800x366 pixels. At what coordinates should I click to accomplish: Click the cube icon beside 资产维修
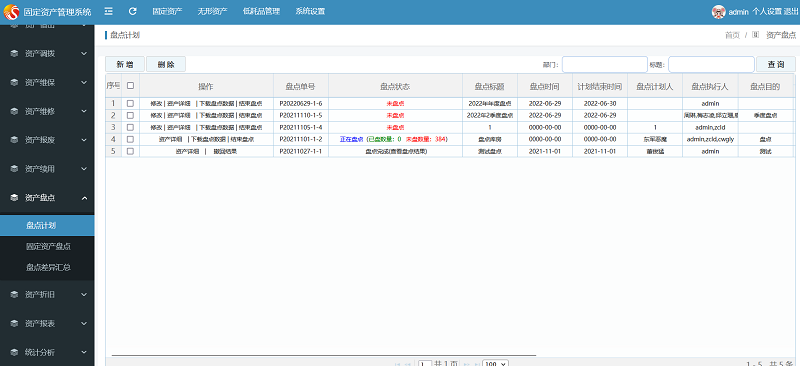[x=14, y=111]
